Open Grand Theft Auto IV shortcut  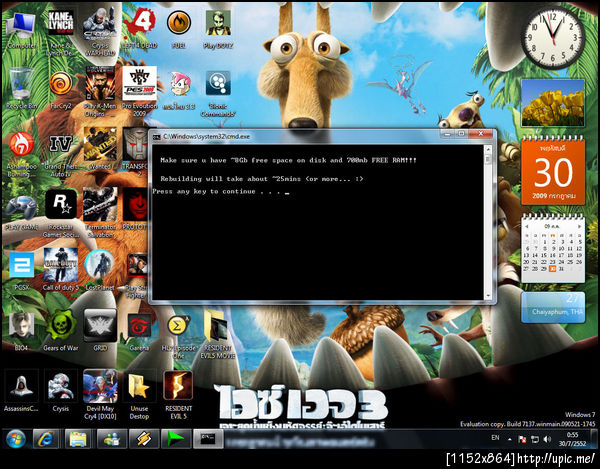60,153
